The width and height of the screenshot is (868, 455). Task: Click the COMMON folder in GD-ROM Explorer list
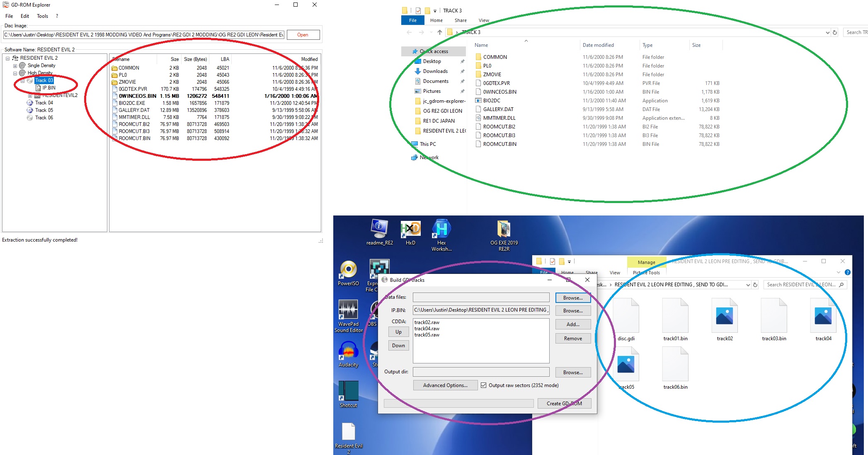click(129, 68)
